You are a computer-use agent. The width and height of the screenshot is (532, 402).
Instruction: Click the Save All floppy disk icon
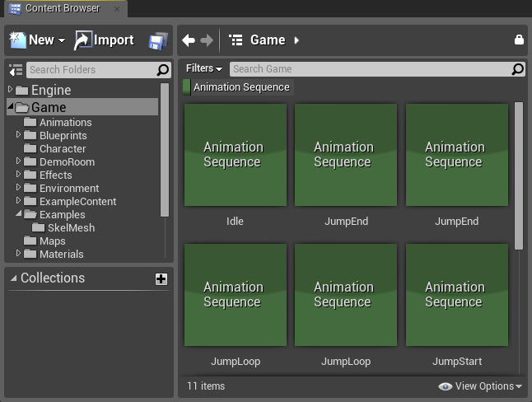pos(158,41)
